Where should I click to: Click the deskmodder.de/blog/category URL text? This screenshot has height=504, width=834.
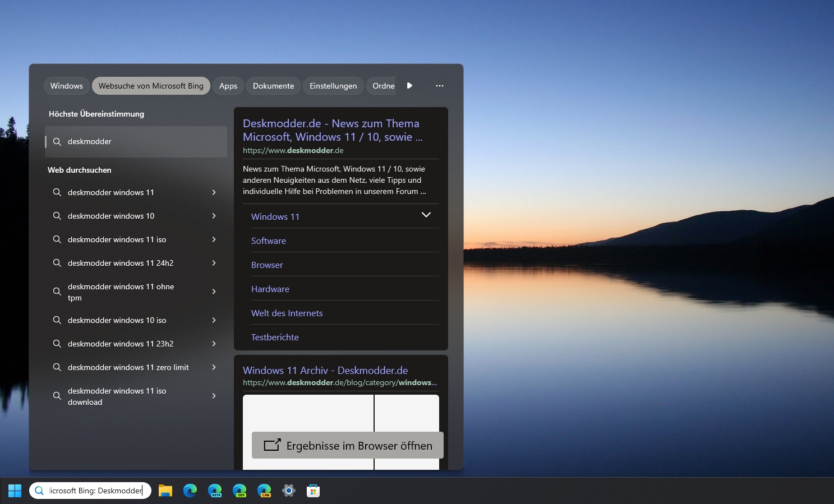tap(340, 382)
